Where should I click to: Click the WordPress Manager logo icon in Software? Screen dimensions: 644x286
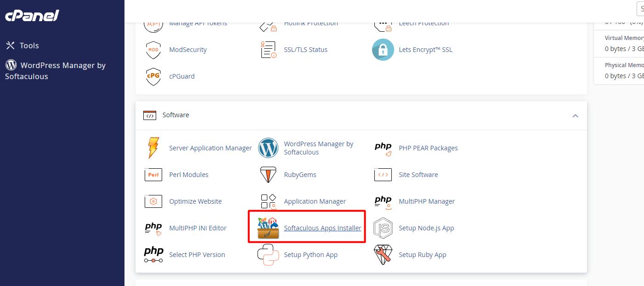268,148
